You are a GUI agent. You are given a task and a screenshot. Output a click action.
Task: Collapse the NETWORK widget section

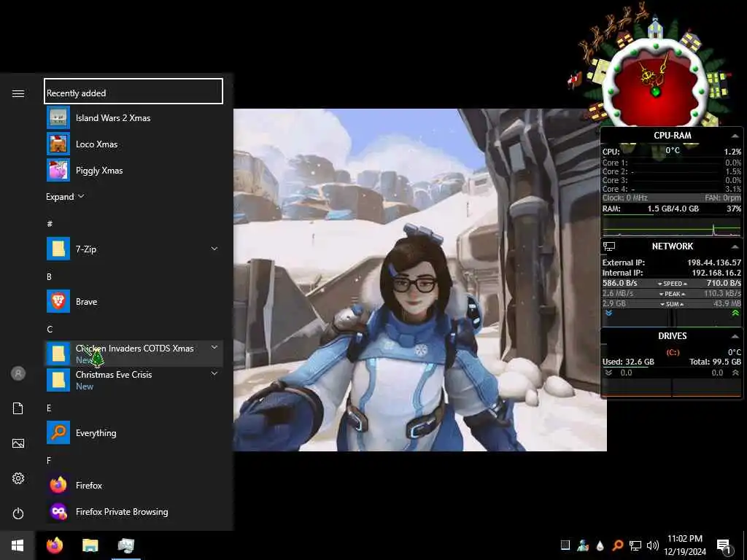coord(735,246)
